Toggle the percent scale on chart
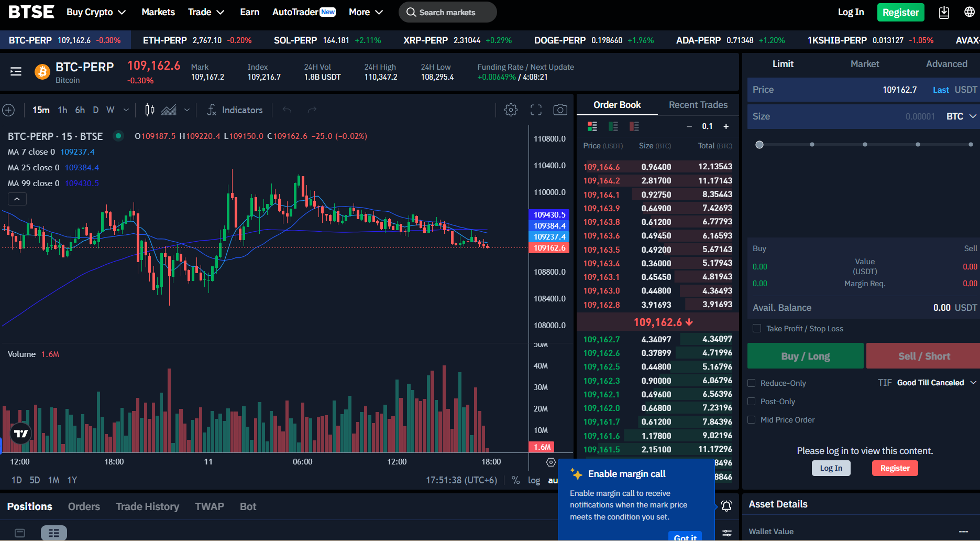 click(516, 480)
